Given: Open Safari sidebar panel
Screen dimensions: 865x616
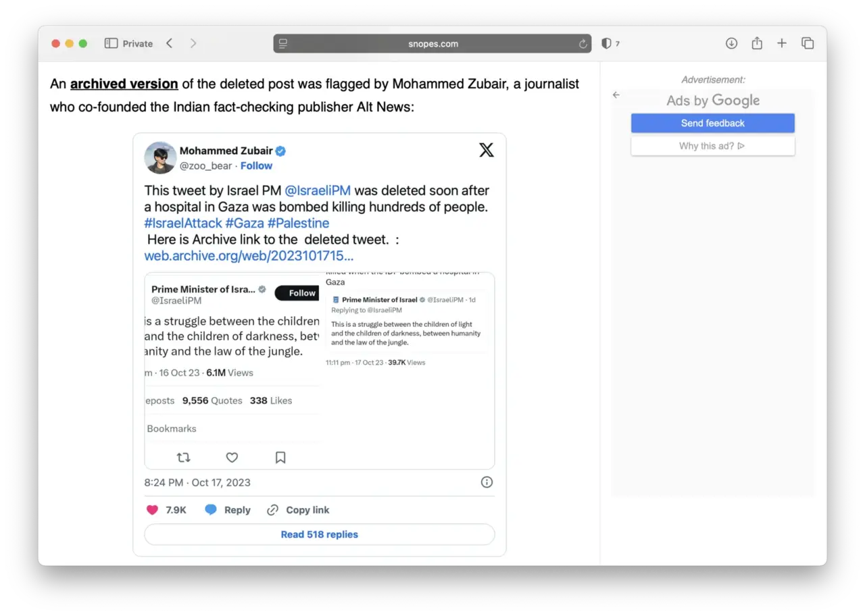Looking at the screenshot, I should point(112,43).
